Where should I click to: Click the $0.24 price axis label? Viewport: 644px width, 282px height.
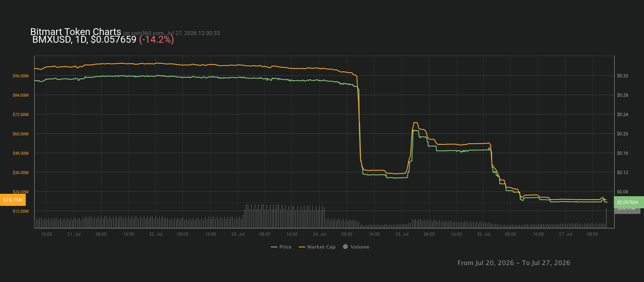[622, 114]
